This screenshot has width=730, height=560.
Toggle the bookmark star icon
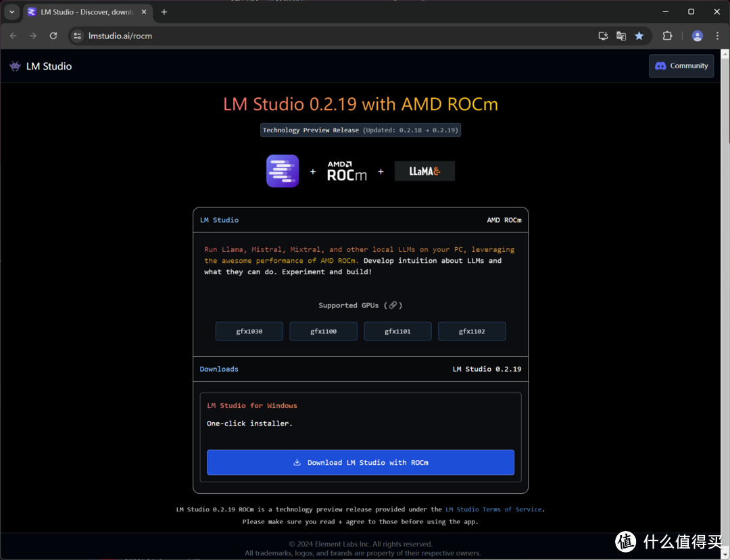[x=639, y=36]
